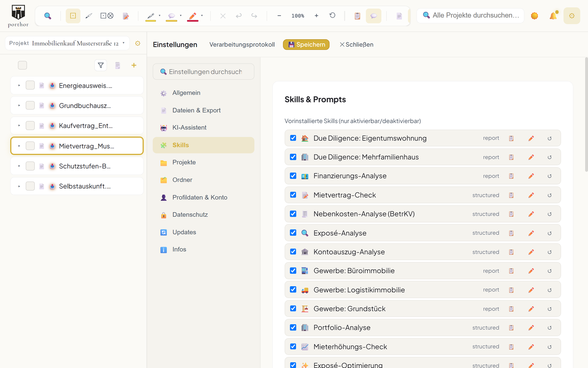Disable Gewerbe: Büroimmobilie checkbox

coord(293,271)
